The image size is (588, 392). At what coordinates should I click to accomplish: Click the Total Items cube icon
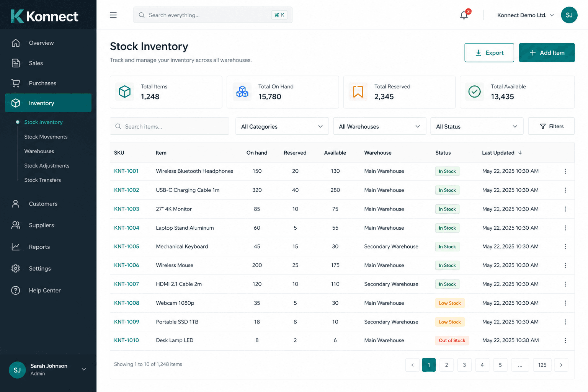point(125,92)
